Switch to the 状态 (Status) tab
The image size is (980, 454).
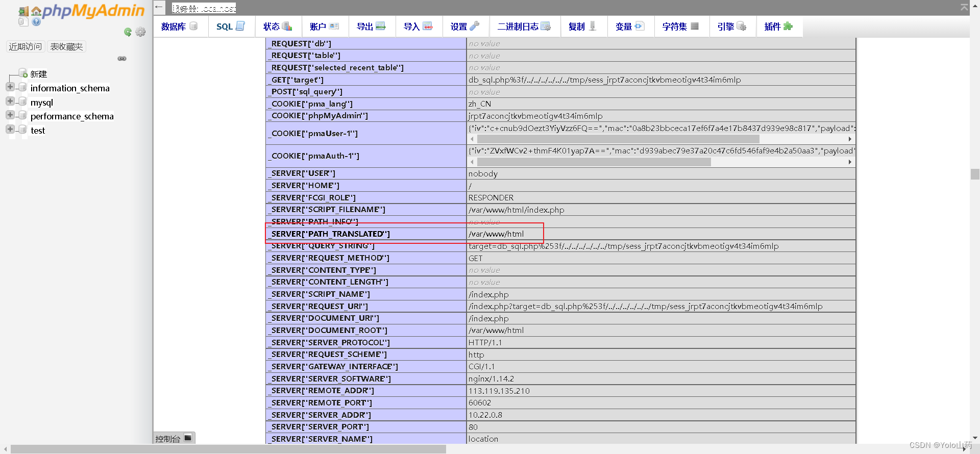[x=278, y=27]
